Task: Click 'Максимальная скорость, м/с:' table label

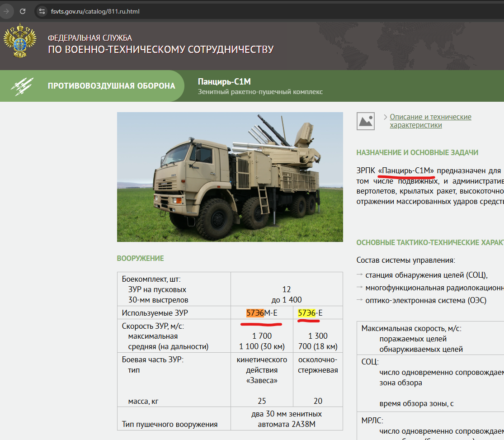Action: [411, 328]
